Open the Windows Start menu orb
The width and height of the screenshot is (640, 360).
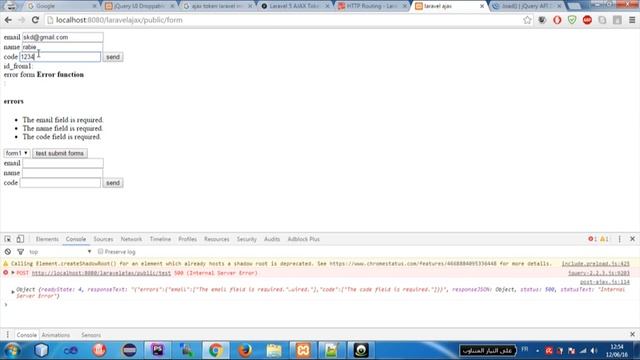coord(12,350)
